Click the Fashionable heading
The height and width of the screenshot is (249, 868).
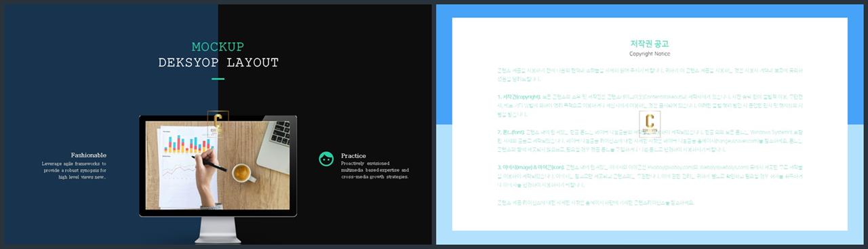(88, 155)
